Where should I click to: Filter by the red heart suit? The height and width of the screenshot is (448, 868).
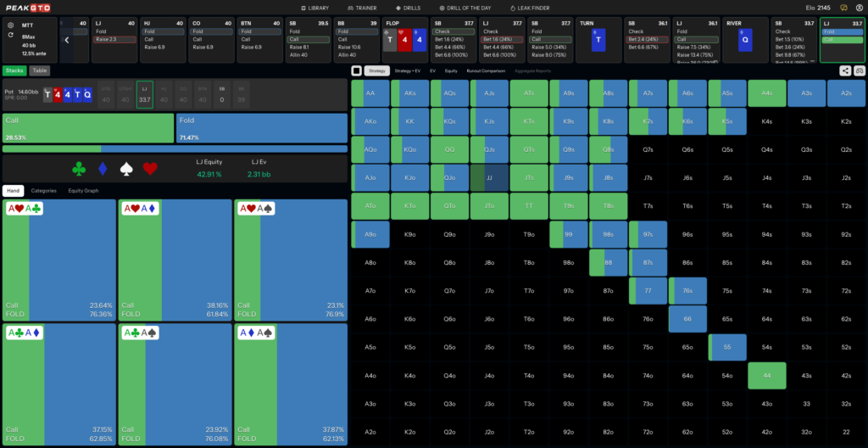tap(150, 169)
